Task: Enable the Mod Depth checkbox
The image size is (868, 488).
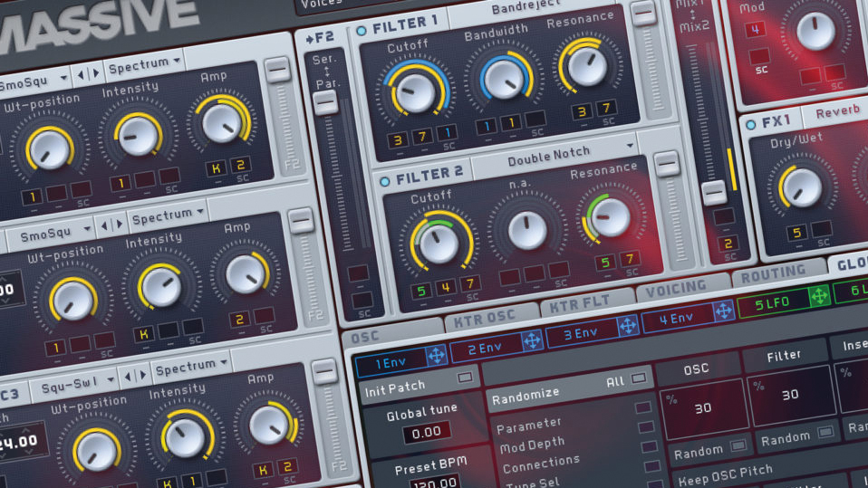Action: [x=646, y=427]
